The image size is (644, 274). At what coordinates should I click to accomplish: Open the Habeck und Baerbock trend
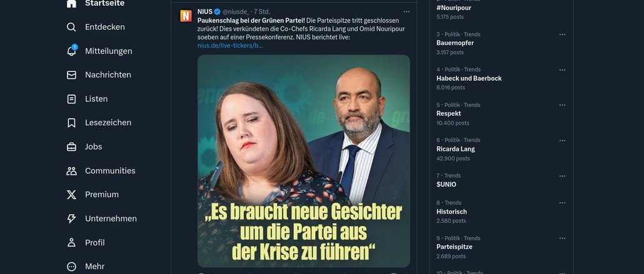coord(469,78)
